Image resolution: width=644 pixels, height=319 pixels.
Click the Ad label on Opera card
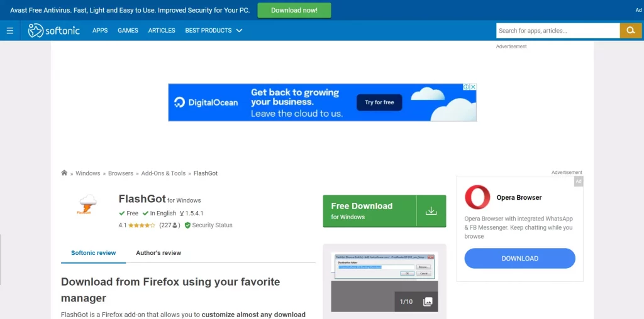579,181
